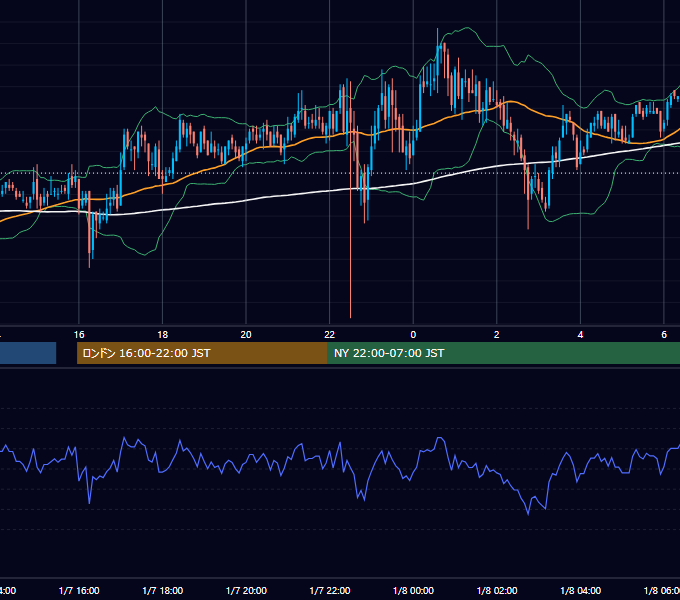The width and height of the screenshot is (680, 600).
Task: Select the NY 22:00-07:00 JST session bar
Action: (503, 353)
